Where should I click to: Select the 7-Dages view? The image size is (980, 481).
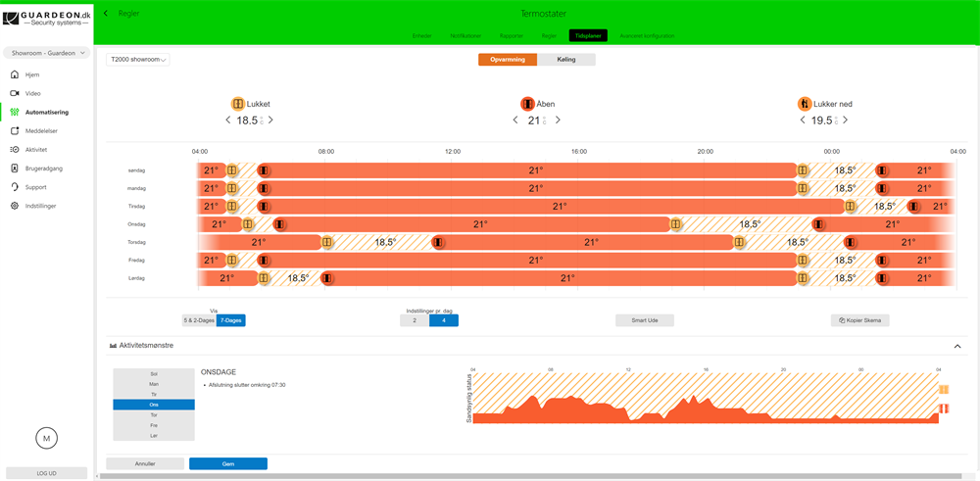pos(231,320)
